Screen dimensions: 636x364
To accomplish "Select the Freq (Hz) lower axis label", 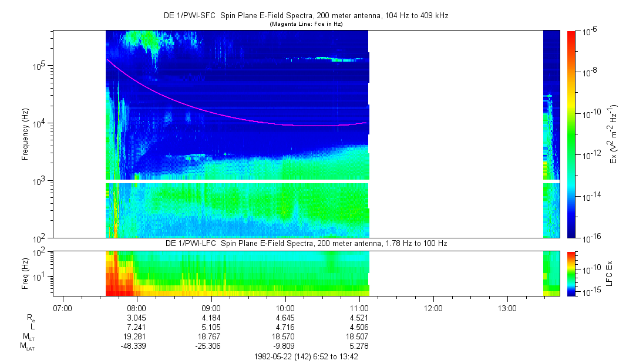I will coord(25,273).
